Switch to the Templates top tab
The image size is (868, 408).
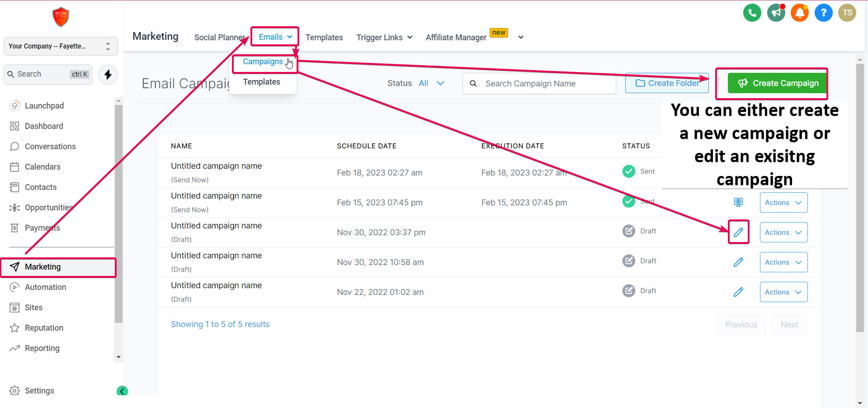324,38
